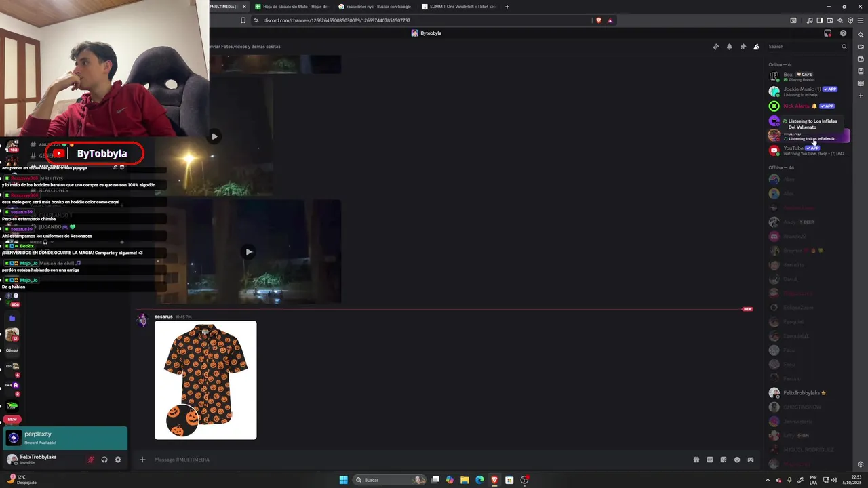Viewport: 868px width, 488px height.
Task: Open the weather widget showing 12°C
Action: click(22, 480)
